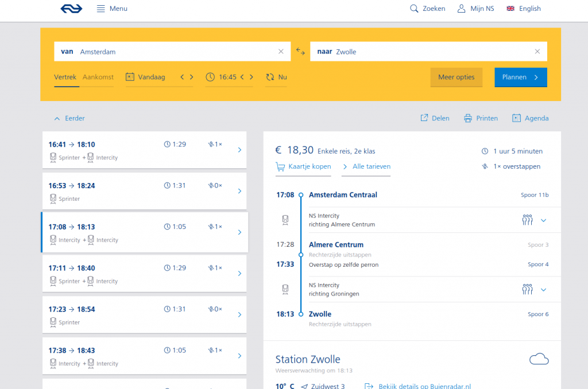Viewport: 588px width, 389px height.
Task: Expand the Almere Centrum Intercity details
Action: [543, 220]
